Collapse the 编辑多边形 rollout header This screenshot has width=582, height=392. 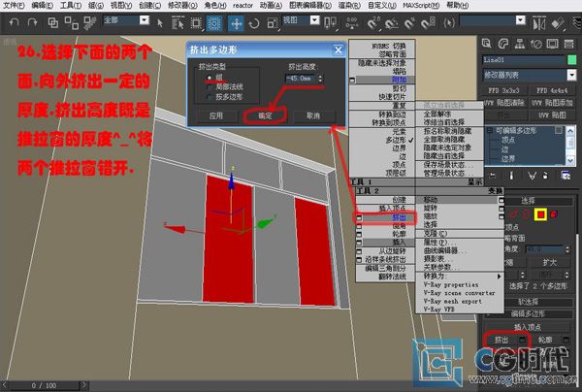[x=529, y=313]
